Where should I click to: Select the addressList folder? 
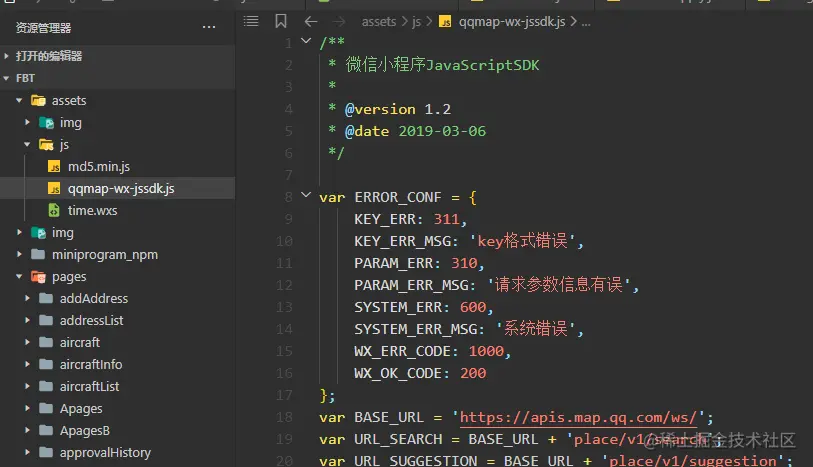click(x=91, y=321)
